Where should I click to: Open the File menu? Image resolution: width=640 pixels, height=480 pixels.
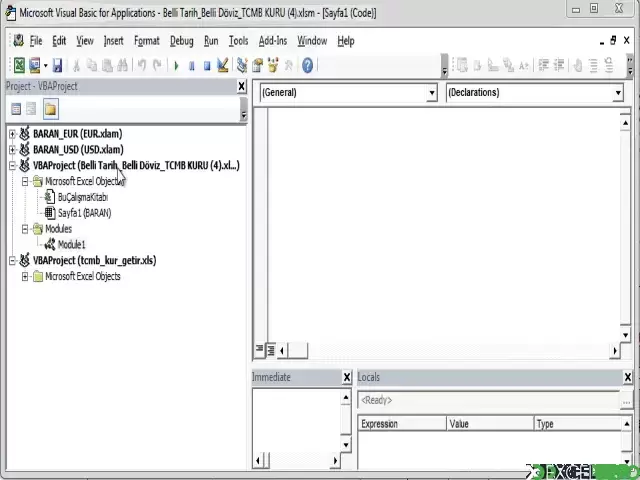point(36,41)
